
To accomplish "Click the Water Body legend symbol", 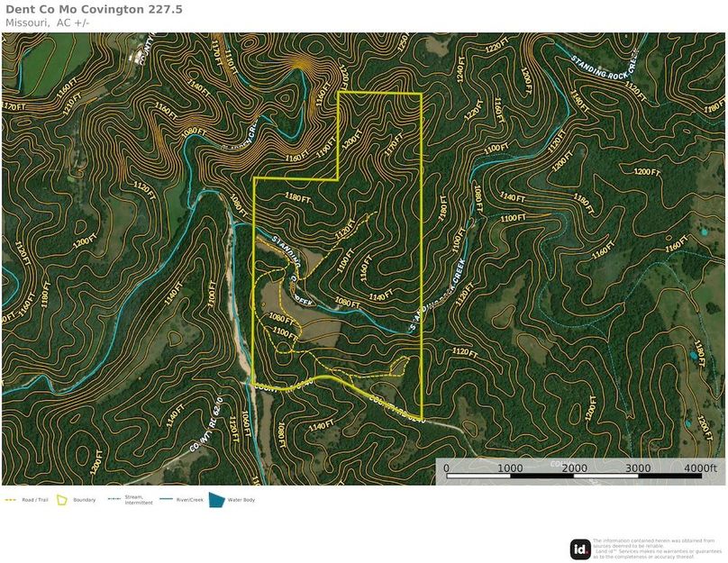I will click(x=216, y=499).
